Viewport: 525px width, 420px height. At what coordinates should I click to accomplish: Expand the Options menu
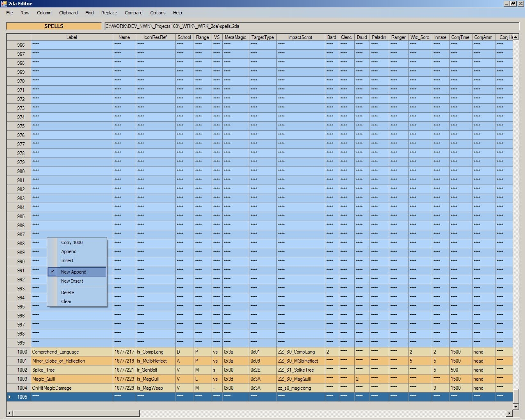pos(157,13)
